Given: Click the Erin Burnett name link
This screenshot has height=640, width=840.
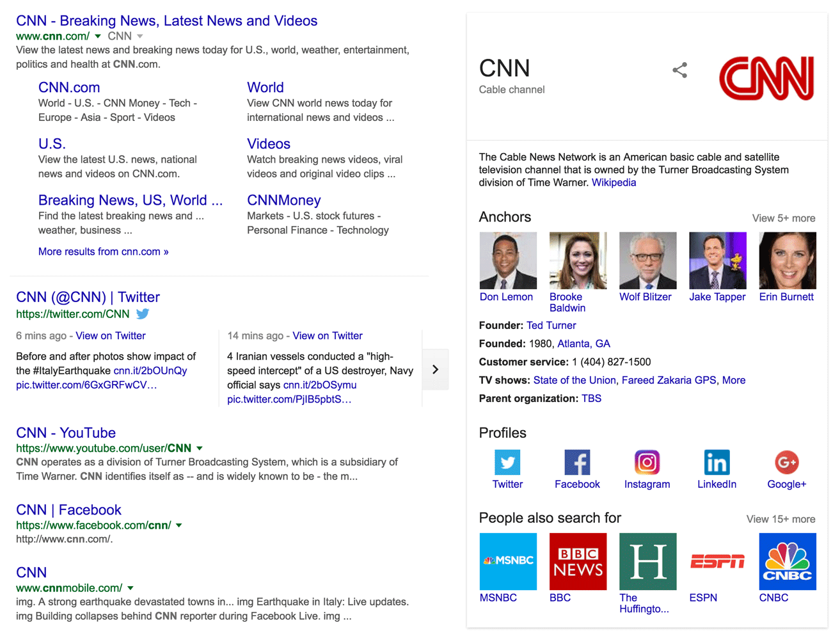Looking at the screenshot, I should tap(786, 297).
